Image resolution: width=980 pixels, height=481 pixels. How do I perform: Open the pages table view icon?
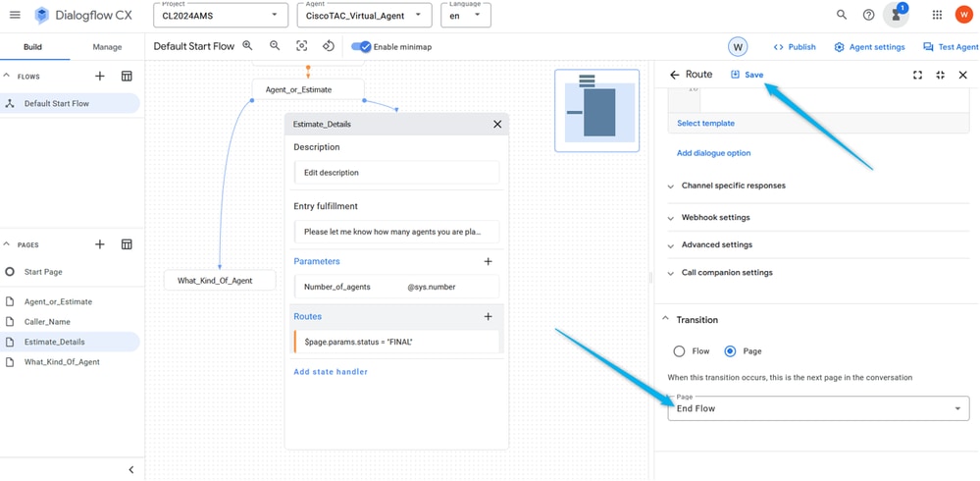[x=127, y=244]
